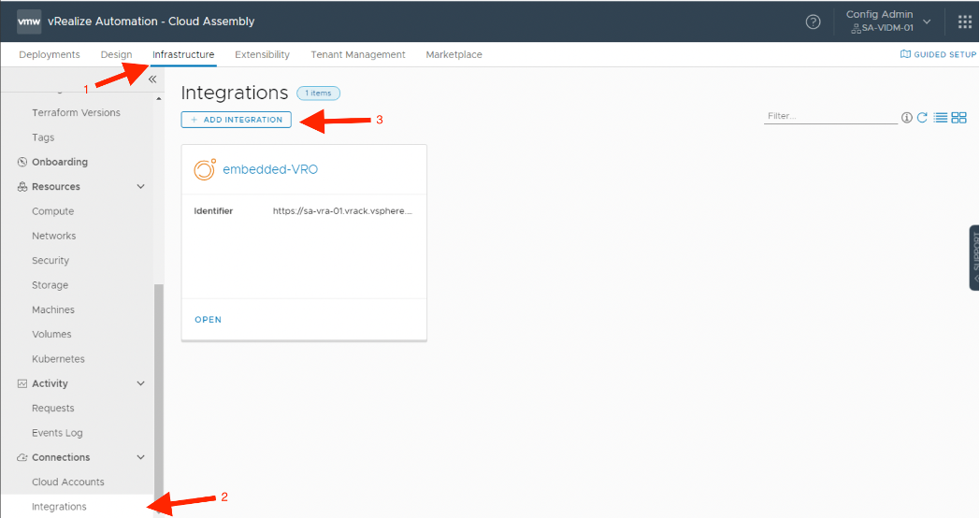Select Kubernetes under Resources

click(x=58, y=359)
